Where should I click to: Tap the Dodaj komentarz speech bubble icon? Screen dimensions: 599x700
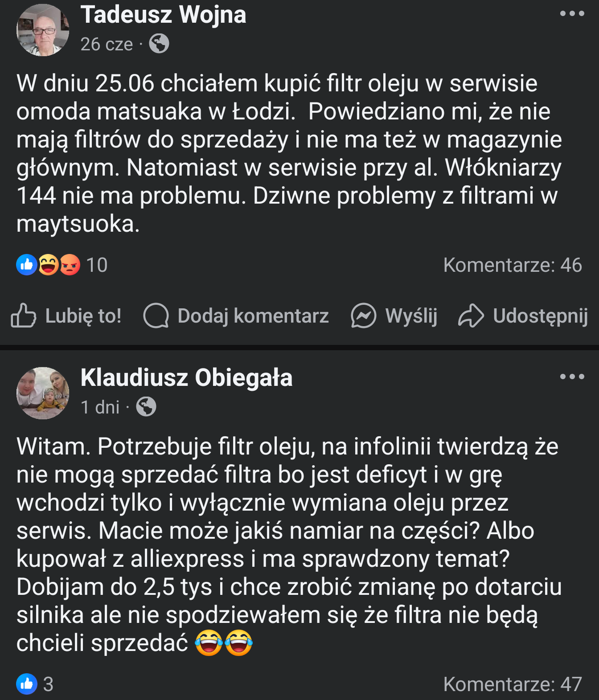(156, 315)
